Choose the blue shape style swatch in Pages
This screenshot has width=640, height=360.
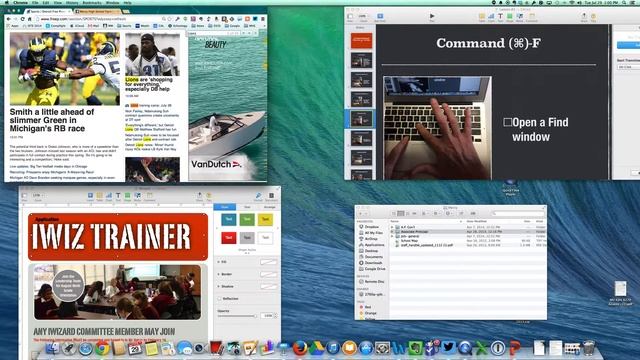coord(229,220)
